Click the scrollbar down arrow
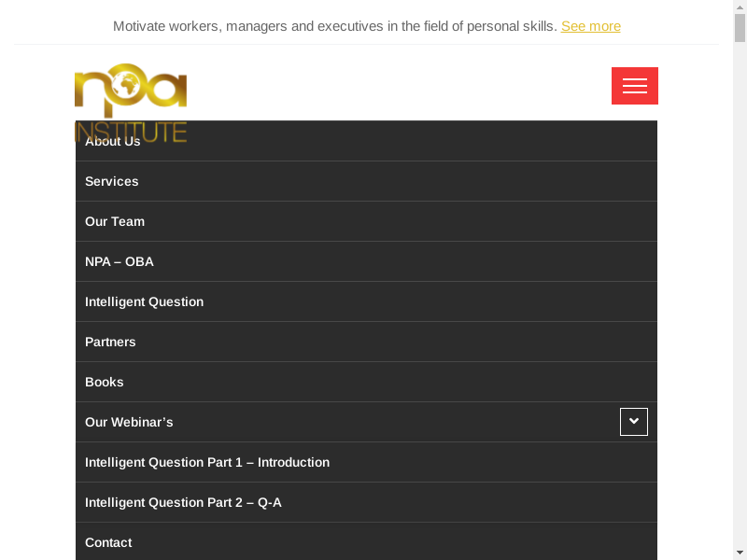The image size is (747, 560). pos(740,552)
